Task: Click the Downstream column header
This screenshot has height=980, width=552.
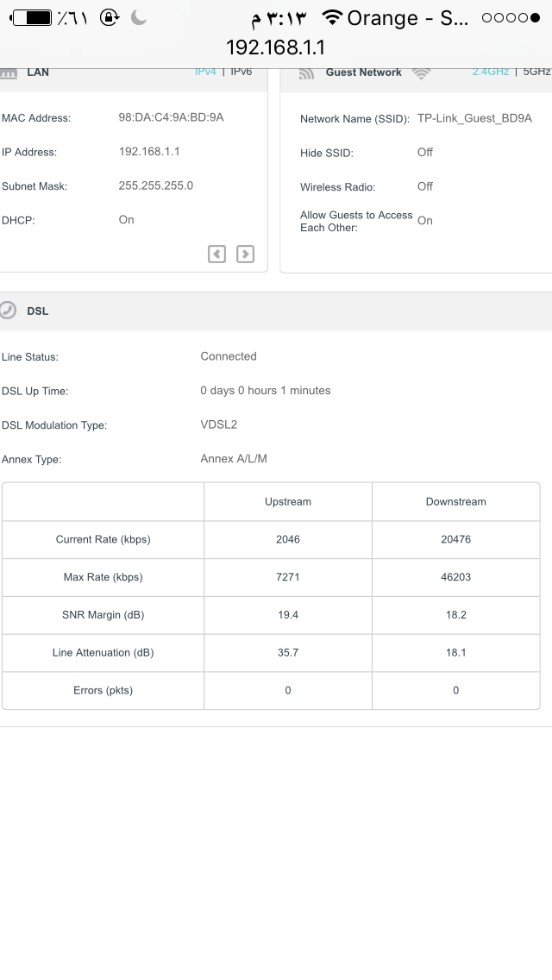Action: pos(455,502)
